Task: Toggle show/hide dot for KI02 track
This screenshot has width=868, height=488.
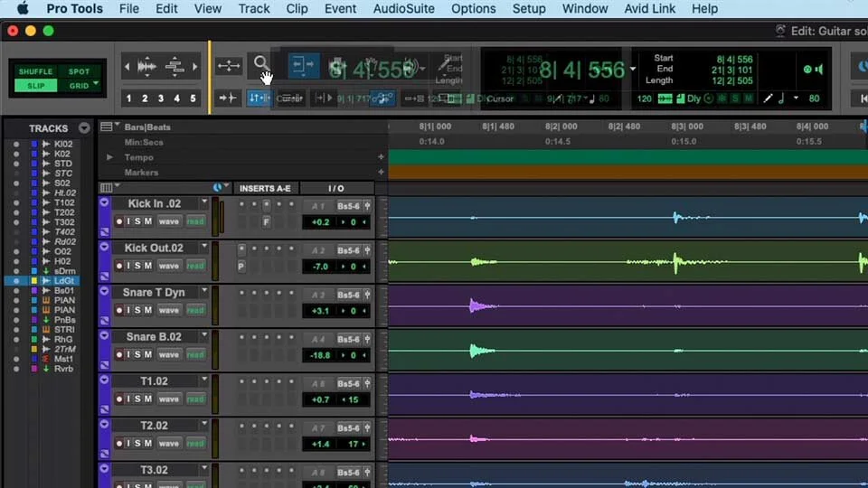Action: [16, 144]
